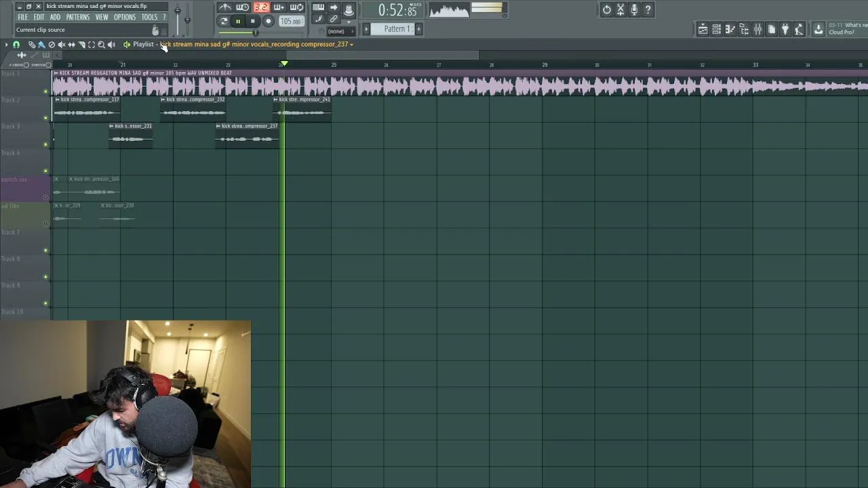This screenshot has height=488, width=868.
Task: Toggle blend recording overdub
Action: pyautogui.click(x=279, y=7)
